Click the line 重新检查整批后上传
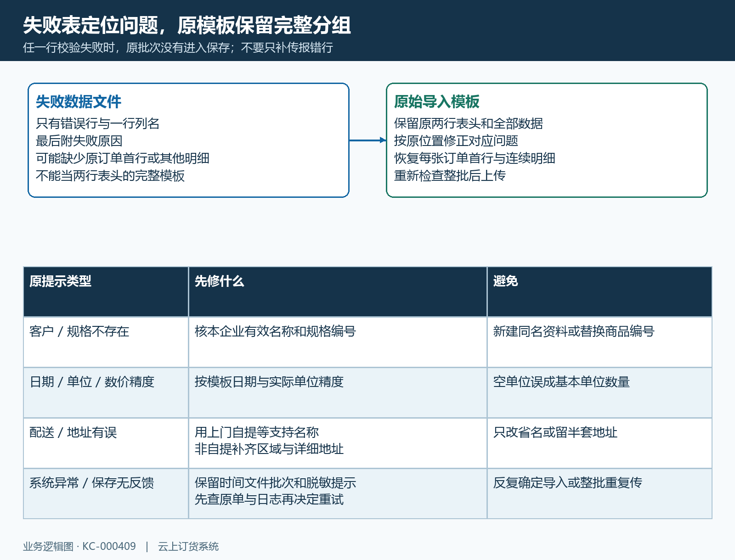Image resolution: width=735 pixels, height=560 pixels. (450, 176)
